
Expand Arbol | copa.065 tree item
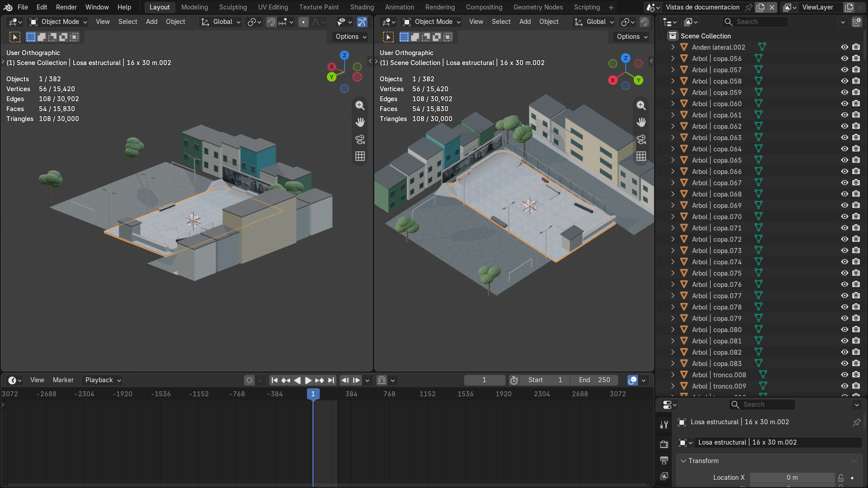[673, 160]
